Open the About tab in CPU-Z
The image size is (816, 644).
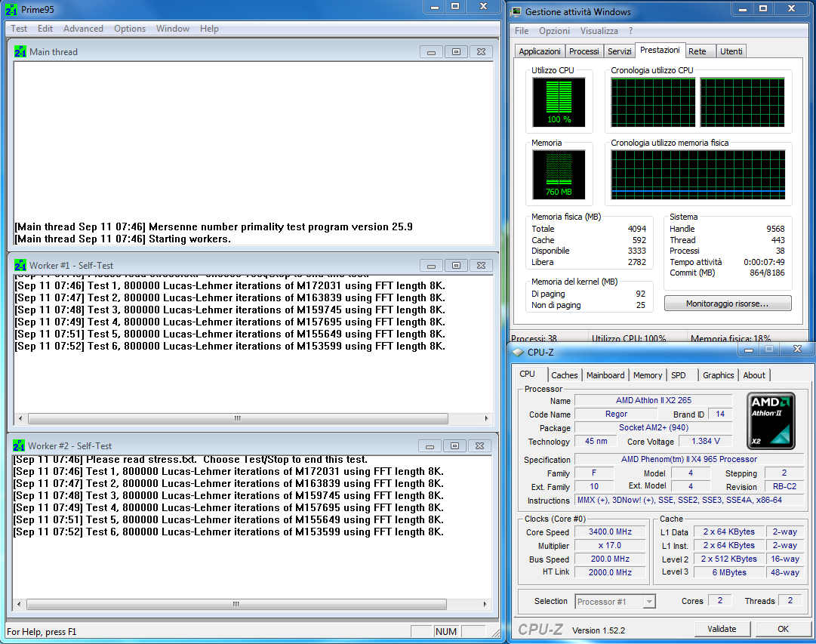pyautogui.click(x=754, y=375)
